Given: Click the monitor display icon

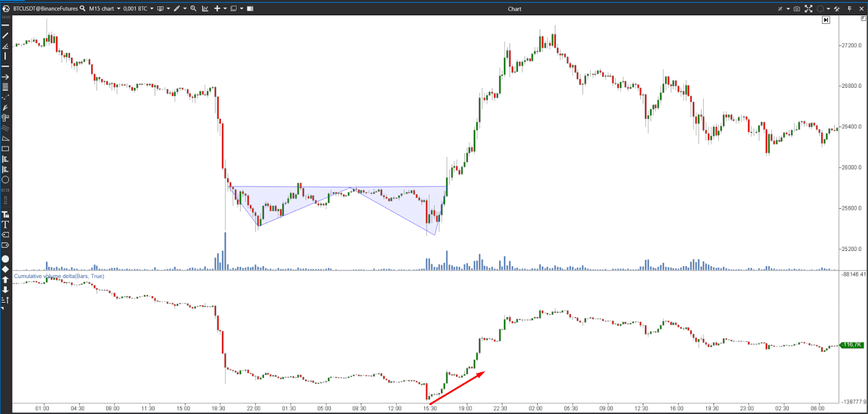Looking at the screenshot, I should [160, 8].
